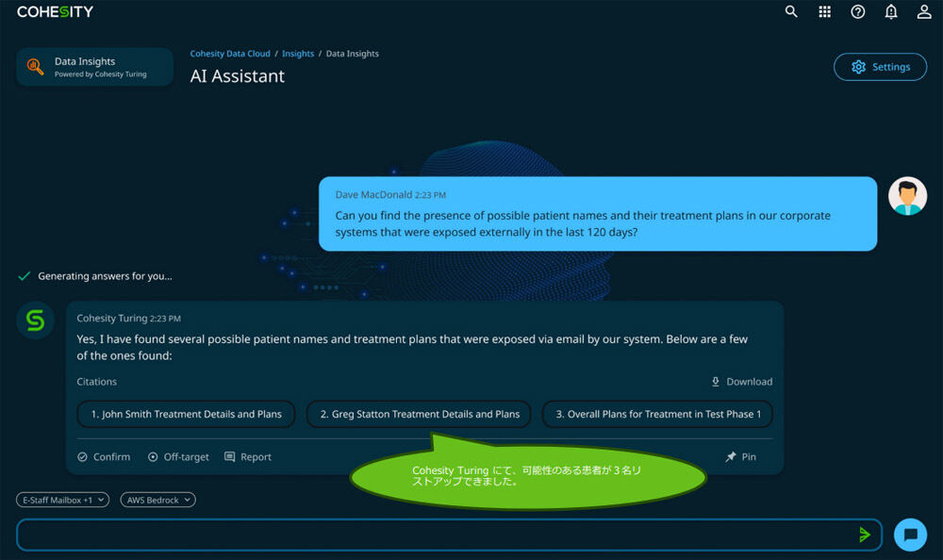The height and width of the screenshot is (560, 943).
Task: Click the Data Insights magnifier icon
Action: coord(36,67)
